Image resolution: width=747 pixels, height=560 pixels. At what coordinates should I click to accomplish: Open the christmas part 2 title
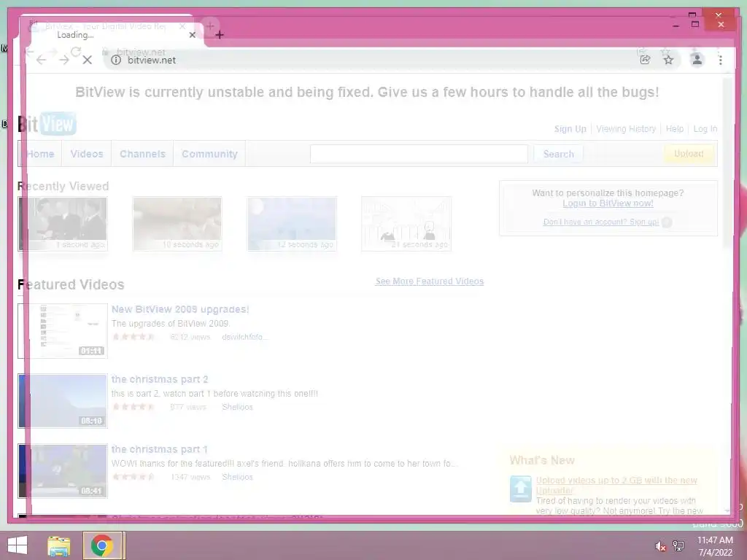(160, 379)
